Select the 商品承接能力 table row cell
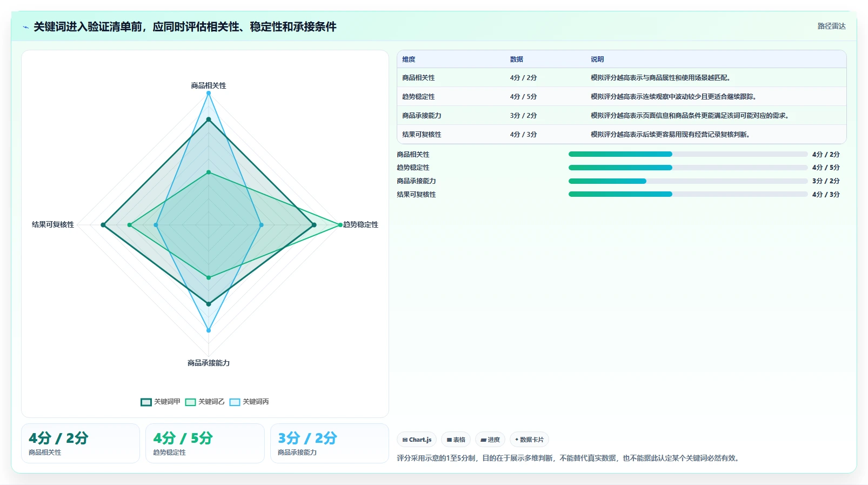 pyautogui.click(x=422, y=116)
